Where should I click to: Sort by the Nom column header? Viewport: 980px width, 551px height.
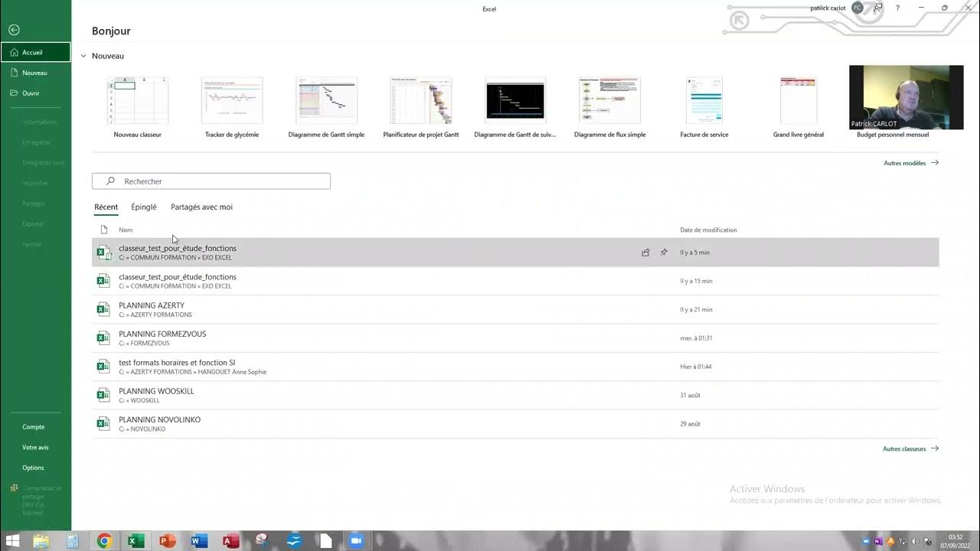click(x=126, y=230)
